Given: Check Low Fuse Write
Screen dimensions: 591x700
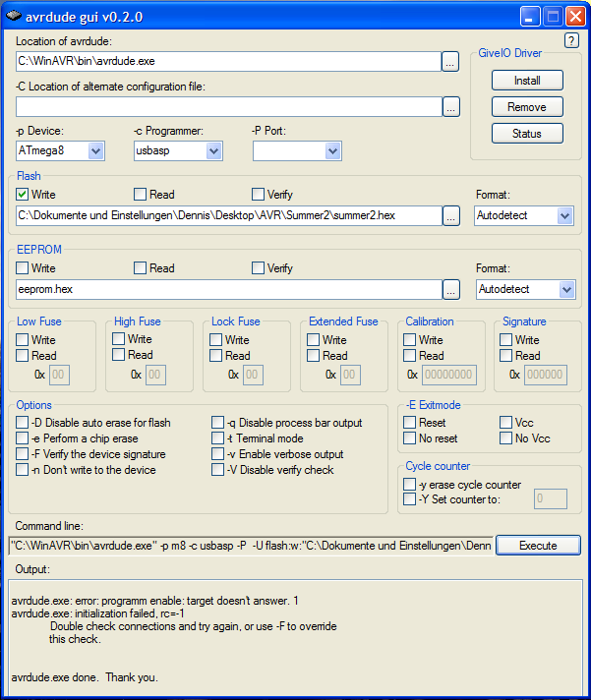Looking at the screenshot, I should (x=22, y=340).
